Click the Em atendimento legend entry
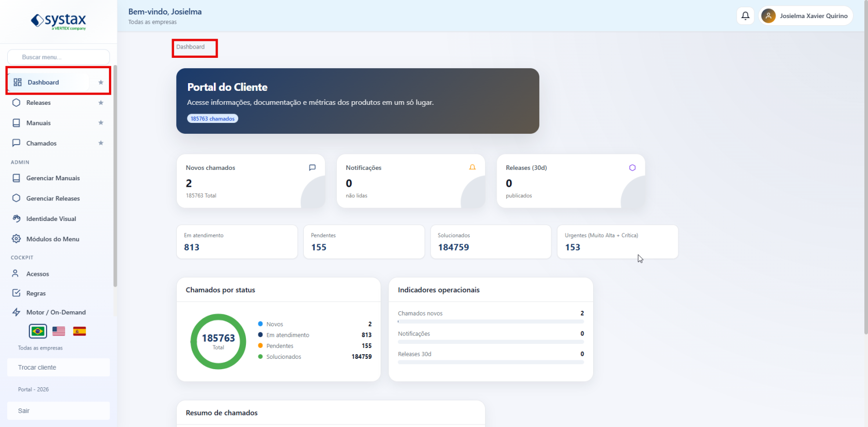The image size is (868, 427). 315,335
